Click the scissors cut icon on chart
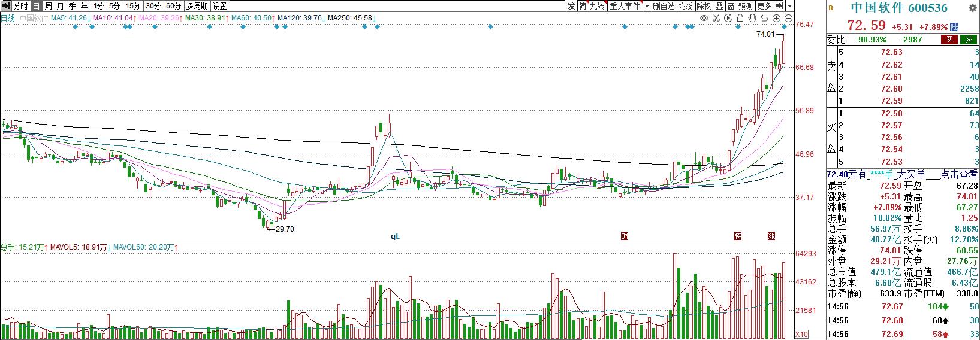Screen dimensions: 980x340 click(x=717, y=19)
